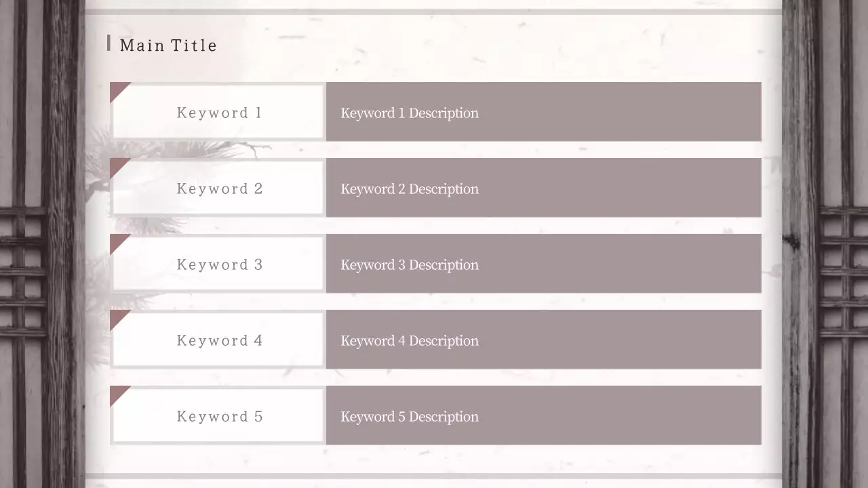Image resolution: width=868 pixels, height=488 pixels.
Task: Select the Keyword 1 label box
Action: [x=218, y=113]
